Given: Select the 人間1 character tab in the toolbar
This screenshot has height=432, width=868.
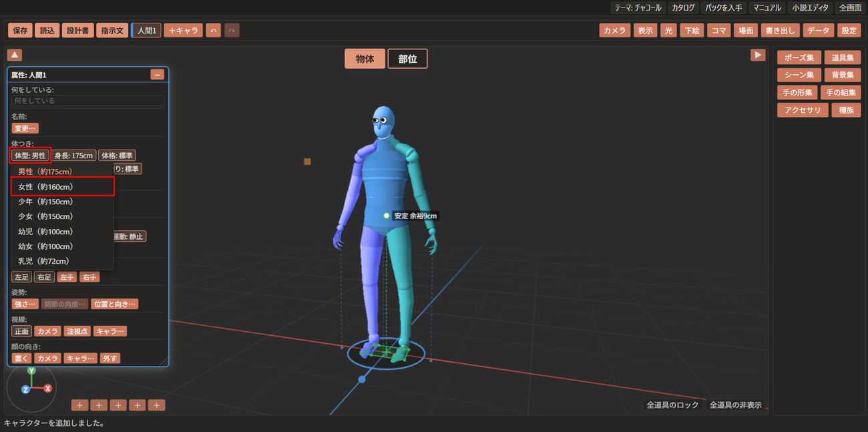Looking at the screenshot, I should coord(146,31).
